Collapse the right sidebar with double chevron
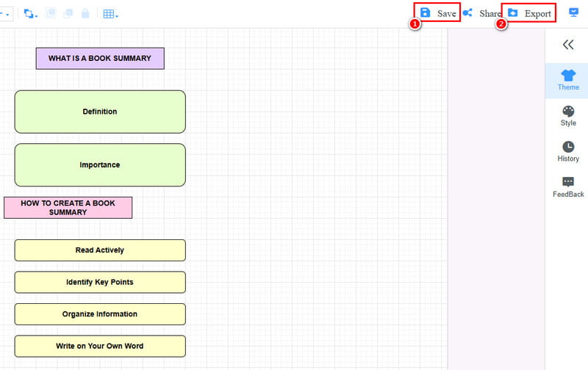The width and height of the screenshot is (588, 370). click(567, 45)
